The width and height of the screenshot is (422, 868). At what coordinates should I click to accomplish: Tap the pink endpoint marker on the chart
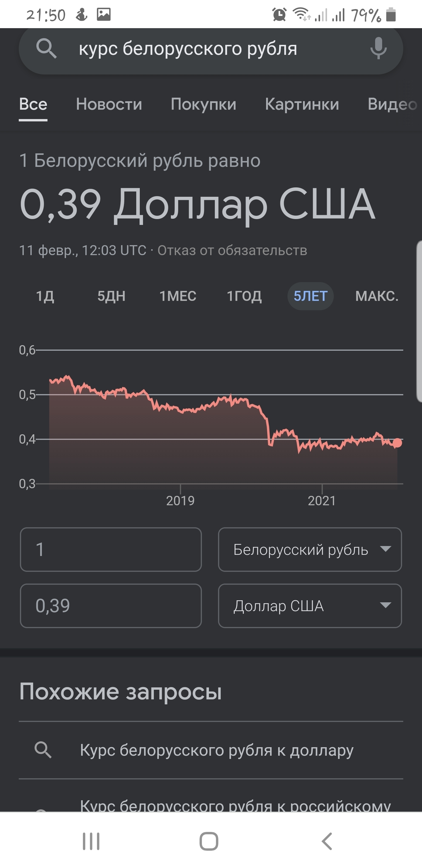(x=397, y=443)
